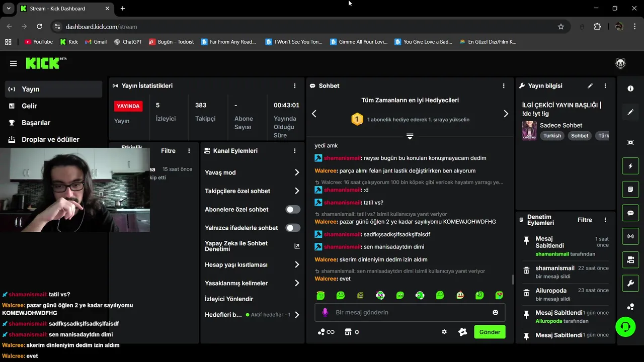Open the Sadece Sohbet category link

(x=561, y=125)
